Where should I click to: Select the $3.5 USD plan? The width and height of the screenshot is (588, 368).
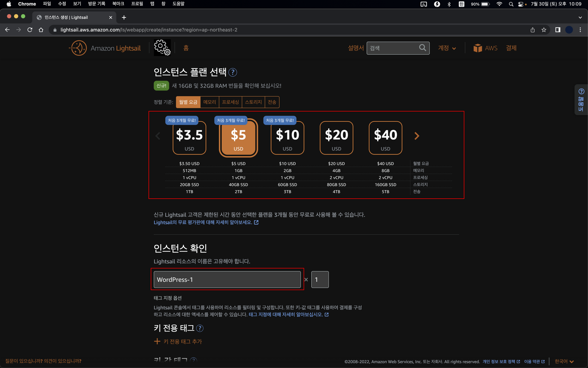[189, 138]
